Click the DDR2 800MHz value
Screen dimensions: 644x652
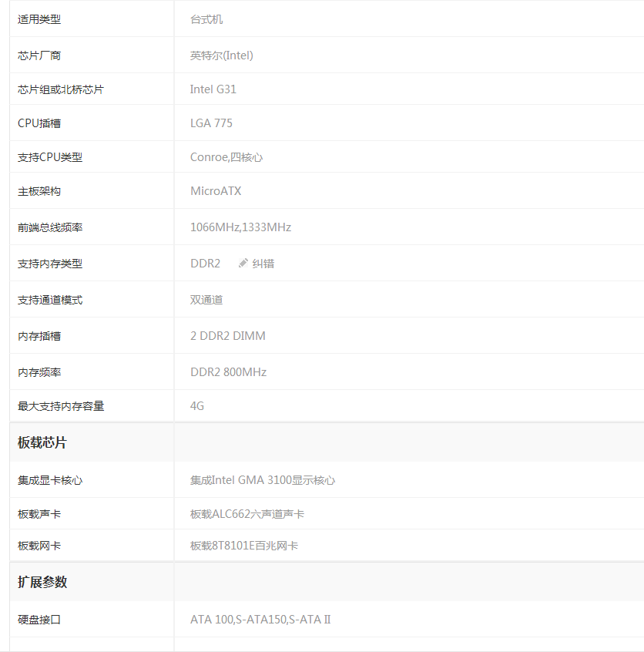click(x=229, y=372)
